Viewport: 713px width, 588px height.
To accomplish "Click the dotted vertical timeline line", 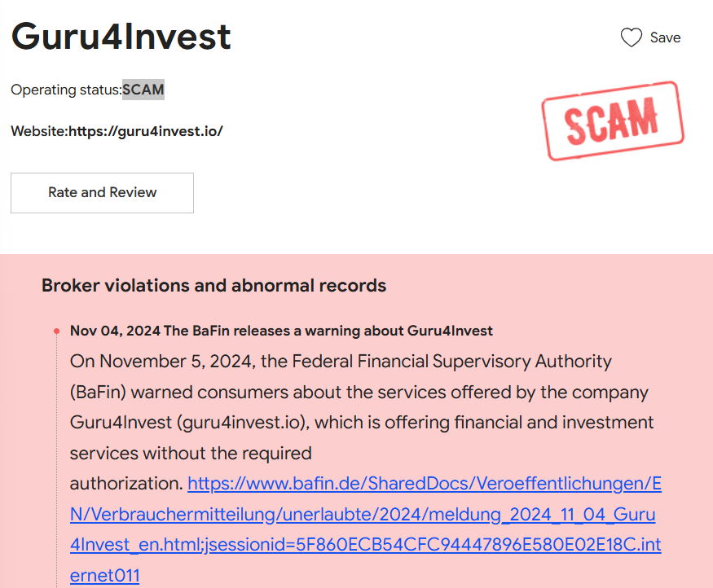I will [x=56, y=456].
